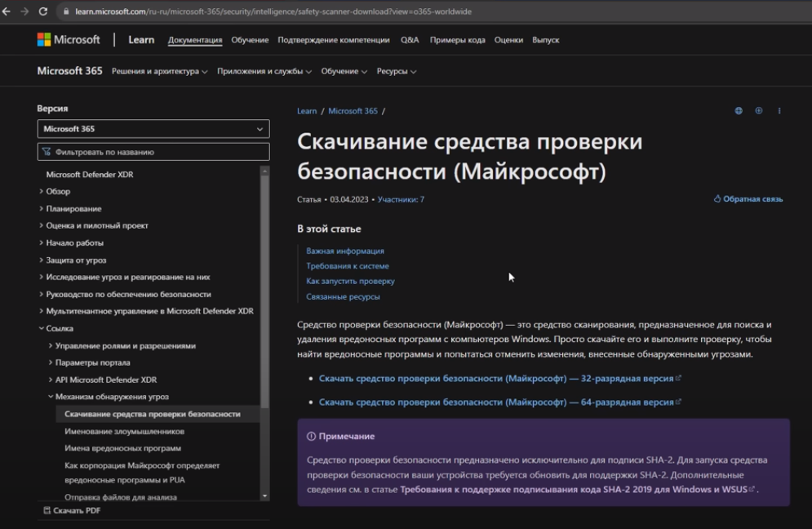Jump to Связанные ресурсы section
The height and width of the screenshot is (529, 812).
point(343,296)
